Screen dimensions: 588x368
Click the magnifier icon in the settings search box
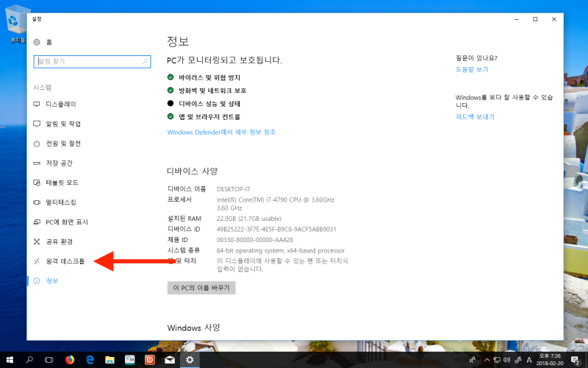point(145,62)
